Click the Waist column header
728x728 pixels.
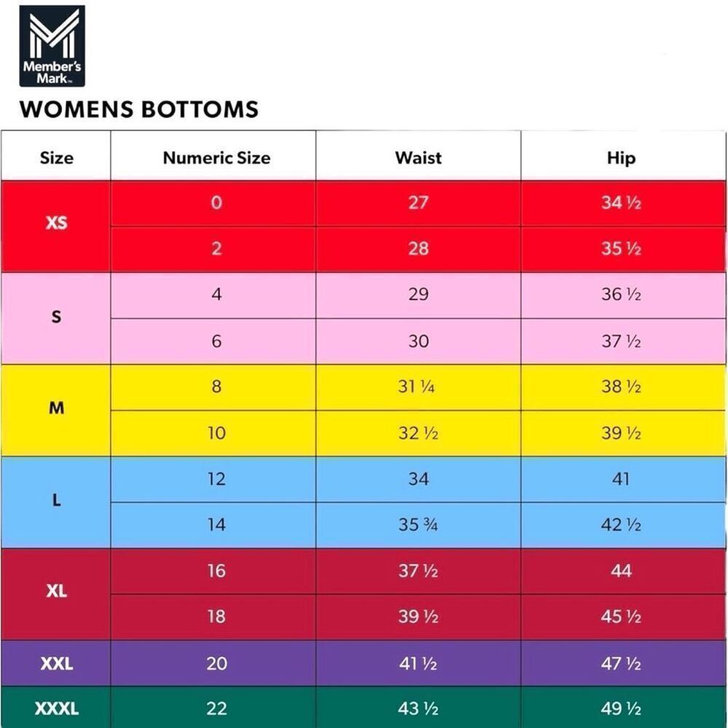(x=419, y=156)
